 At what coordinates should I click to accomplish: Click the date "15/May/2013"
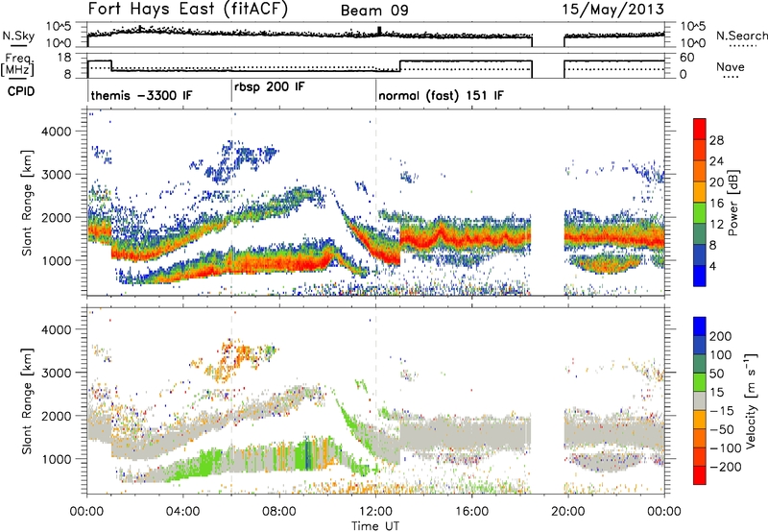tap(613, 10)
